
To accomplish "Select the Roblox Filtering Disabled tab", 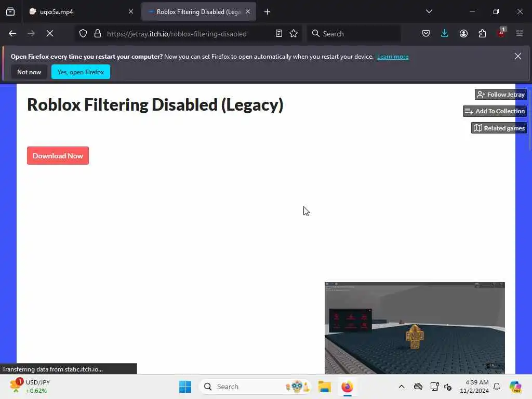I will (199, 12).
